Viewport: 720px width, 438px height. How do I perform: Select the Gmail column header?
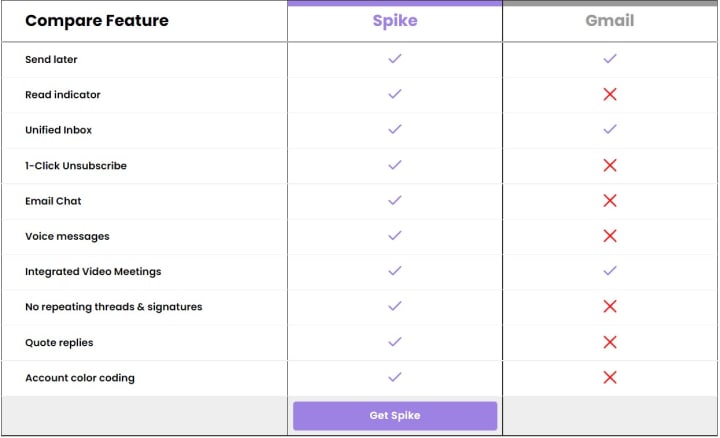pyautogui.click(x=609, y=20)
